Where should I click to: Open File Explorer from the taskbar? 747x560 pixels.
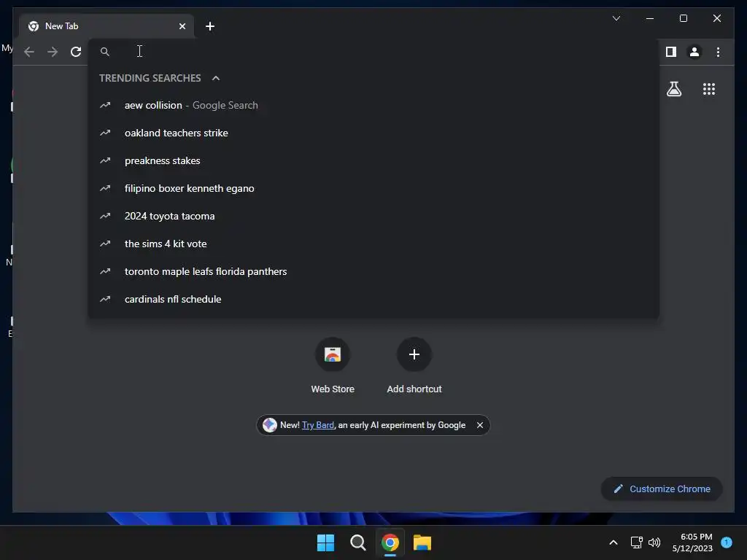tap(422, 542)
